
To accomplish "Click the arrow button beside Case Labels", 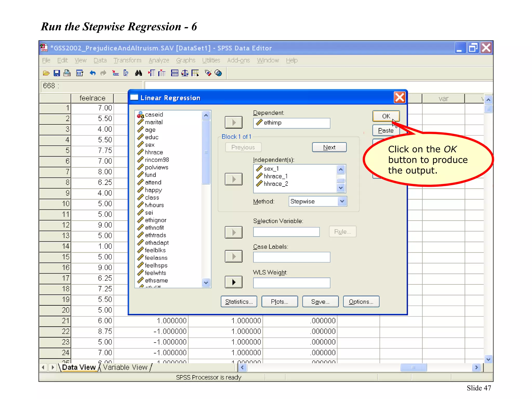I will pyautogui.click(x=234, y=256).
